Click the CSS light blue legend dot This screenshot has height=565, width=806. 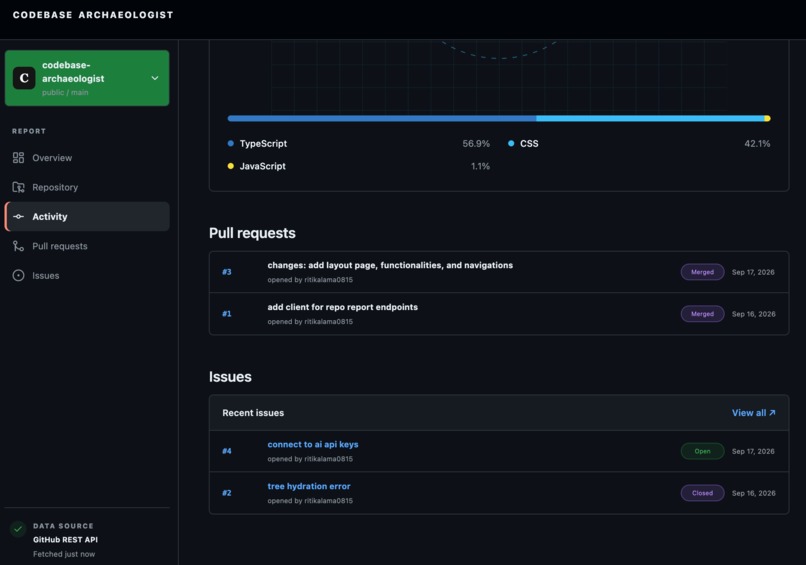[x=511, y=143]
